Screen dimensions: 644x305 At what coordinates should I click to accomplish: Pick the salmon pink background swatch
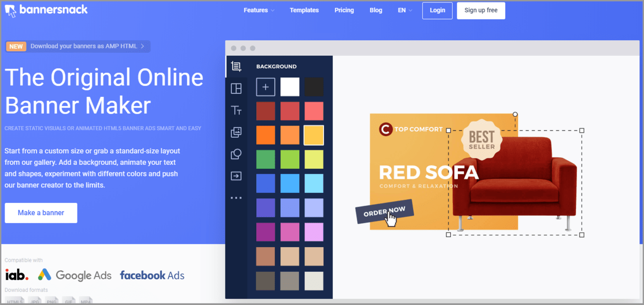314,111
